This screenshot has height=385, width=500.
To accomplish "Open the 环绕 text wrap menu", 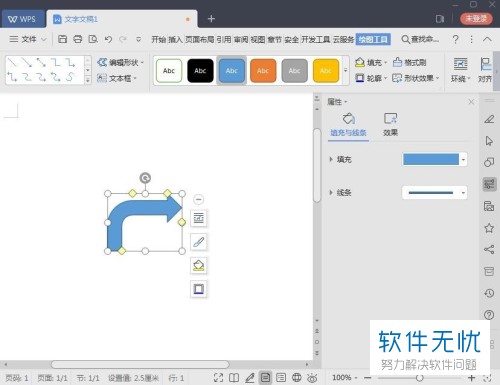I will click(461, 70).
